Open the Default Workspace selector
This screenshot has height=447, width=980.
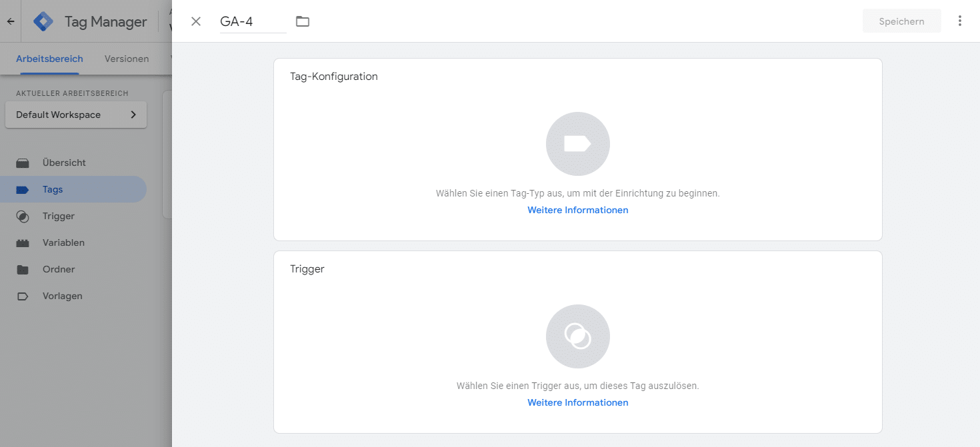click(x=76, y=115)
